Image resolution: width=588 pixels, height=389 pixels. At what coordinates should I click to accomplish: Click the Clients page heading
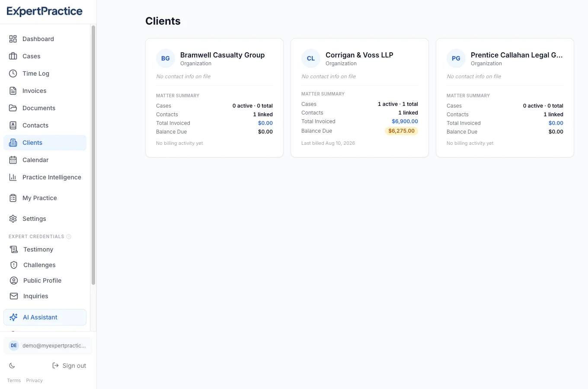tap(163, 21)
